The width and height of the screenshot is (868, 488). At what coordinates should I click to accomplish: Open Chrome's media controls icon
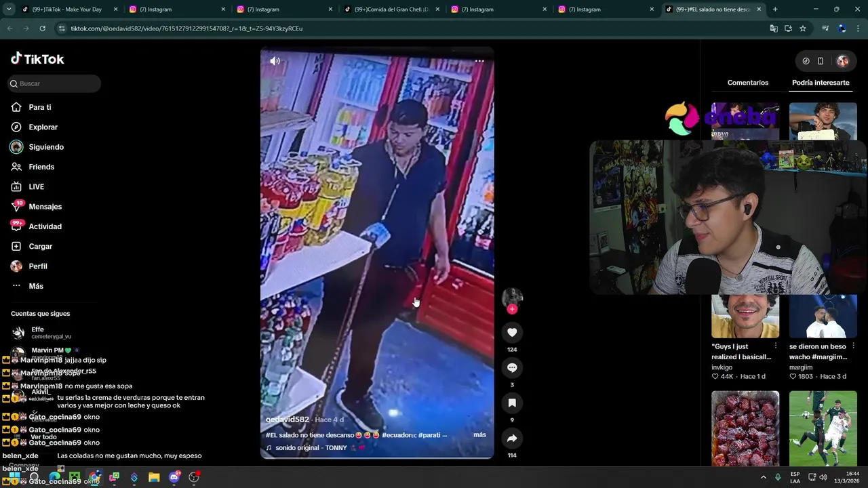[x=825, y=28]
